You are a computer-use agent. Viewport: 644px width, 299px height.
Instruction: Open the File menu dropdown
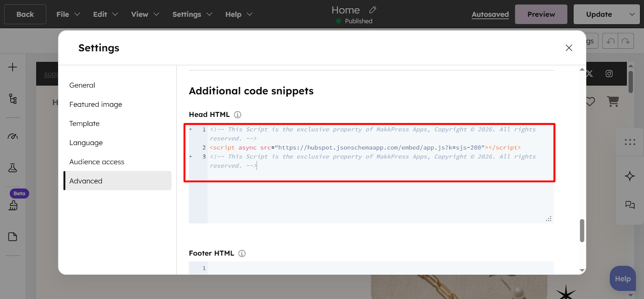point(68,15)
